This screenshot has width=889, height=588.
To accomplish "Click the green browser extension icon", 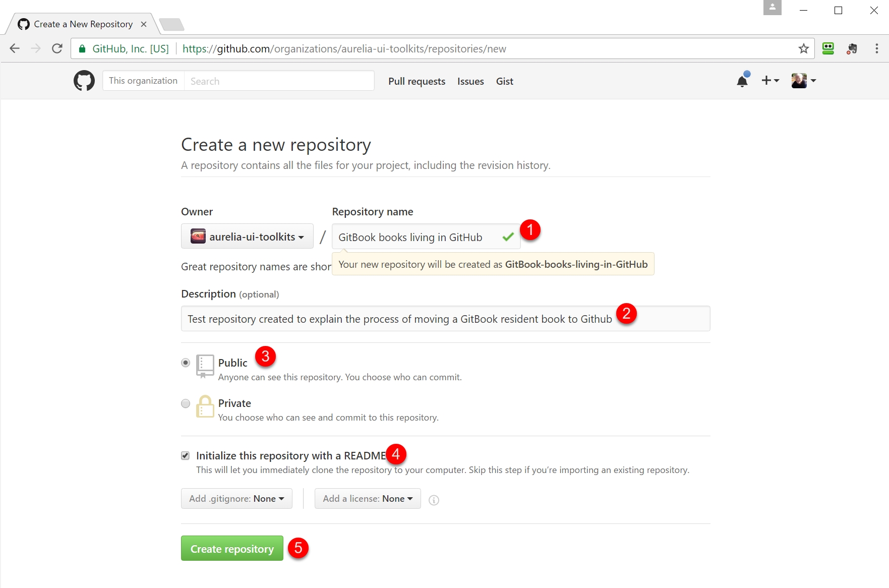I will click(x=828, y=48).
